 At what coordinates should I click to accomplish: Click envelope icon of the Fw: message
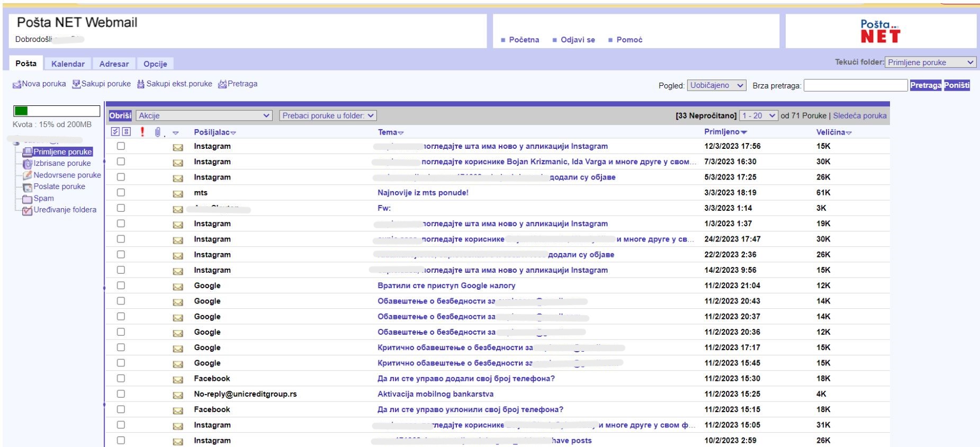click(178, 209)
